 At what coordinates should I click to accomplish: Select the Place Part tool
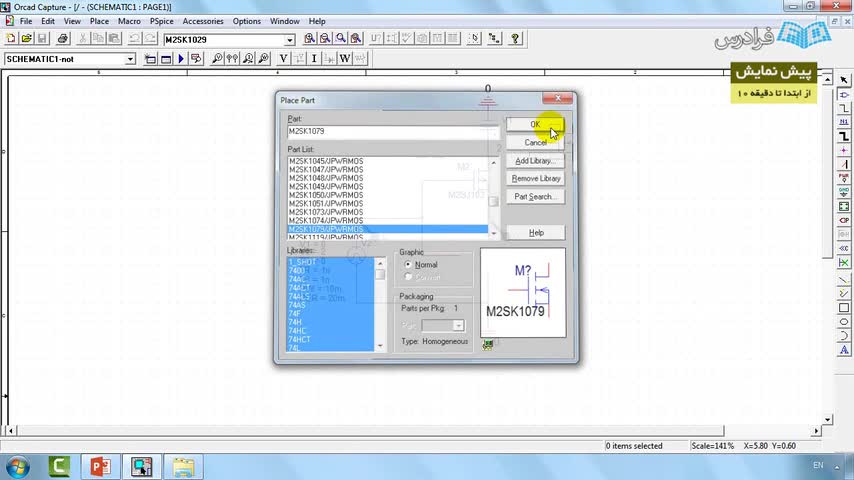click(844, 94)
